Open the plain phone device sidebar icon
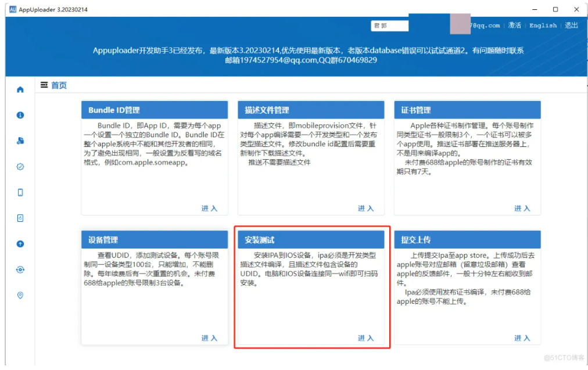 (20, 192)
